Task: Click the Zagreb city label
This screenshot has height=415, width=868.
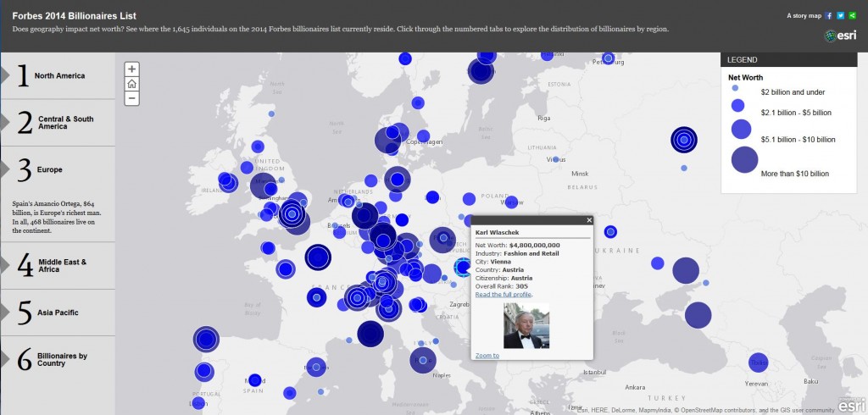Action: (459, 304)
